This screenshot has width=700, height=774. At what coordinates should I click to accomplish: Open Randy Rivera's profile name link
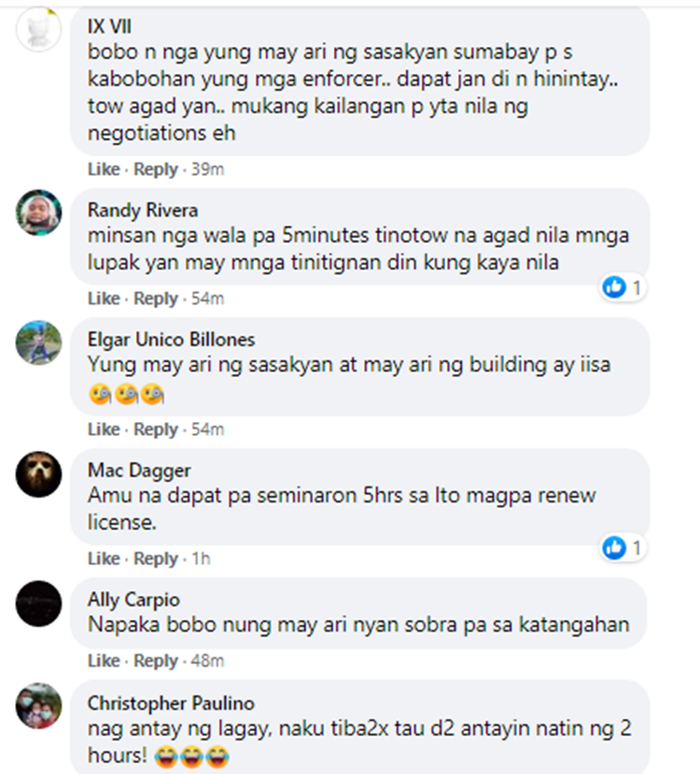pyautogui.click(x=143, y=211)
